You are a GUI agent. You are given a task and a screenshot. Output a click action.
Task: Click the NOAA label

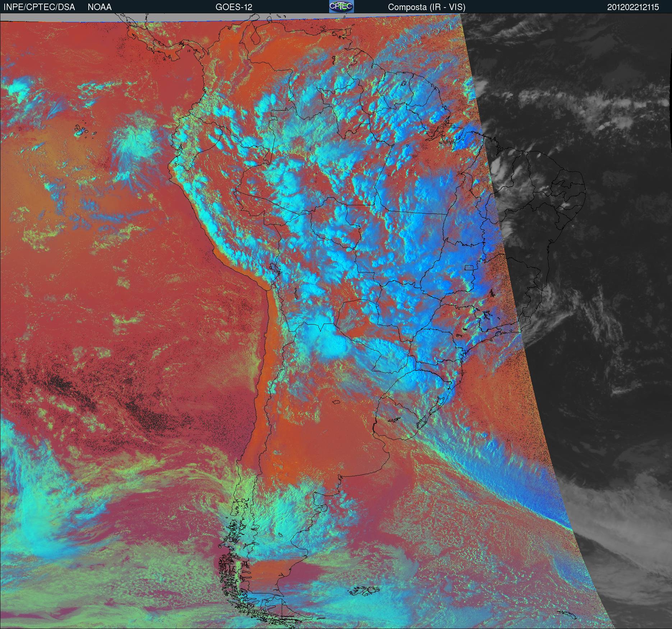tap(100, 7)
